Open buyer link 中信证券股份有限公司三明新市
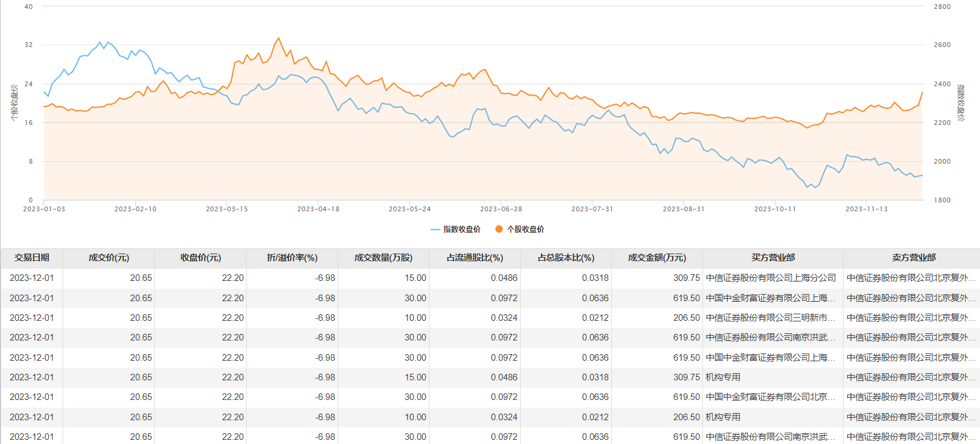980x444 pixels. [x=770, y=318]
